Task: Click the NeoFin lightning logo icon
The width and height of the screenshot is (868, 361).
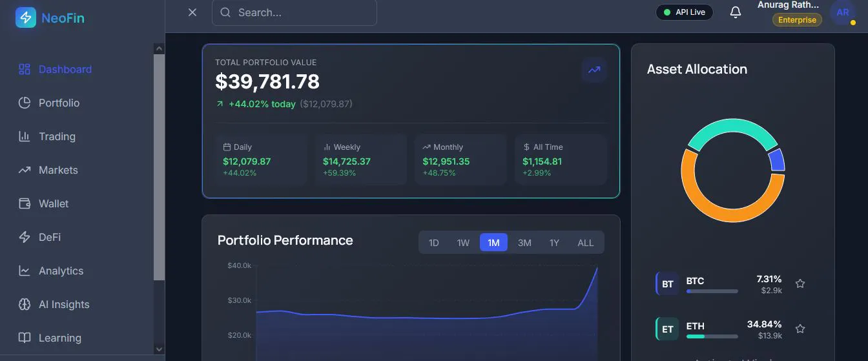Action: (26, 17)
